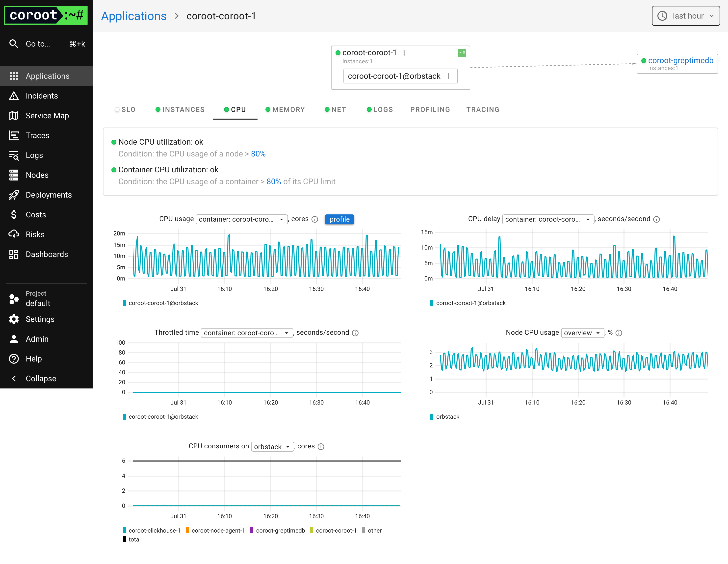This screenshot has width=728, height=564.
Task: Change the last hour time range
Action: [x=685, y=16]
